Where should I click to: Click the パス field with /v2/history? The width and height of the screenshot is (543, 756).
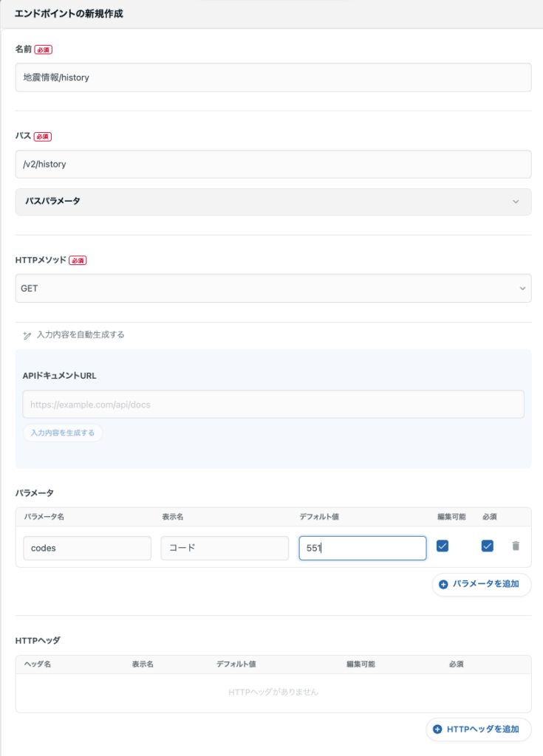(273, 165)
